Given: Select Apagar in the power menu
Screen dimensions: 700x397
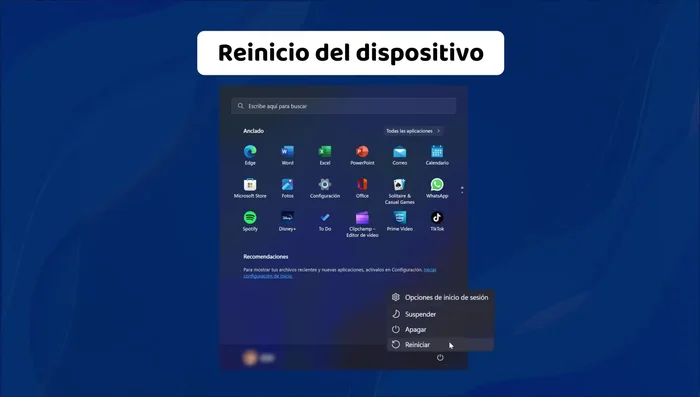Looking at the screenshot, I should click(440, 330).
